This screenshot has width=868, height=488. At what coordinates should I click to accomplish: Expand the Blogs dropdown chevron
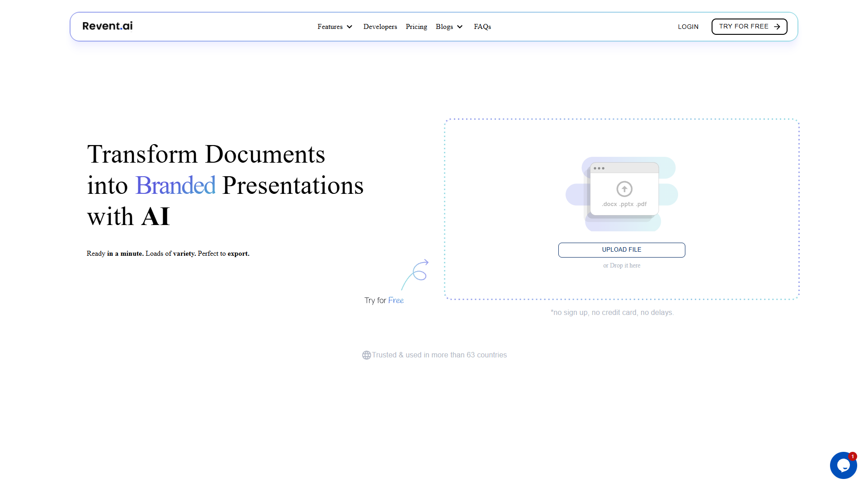[460, 27]
